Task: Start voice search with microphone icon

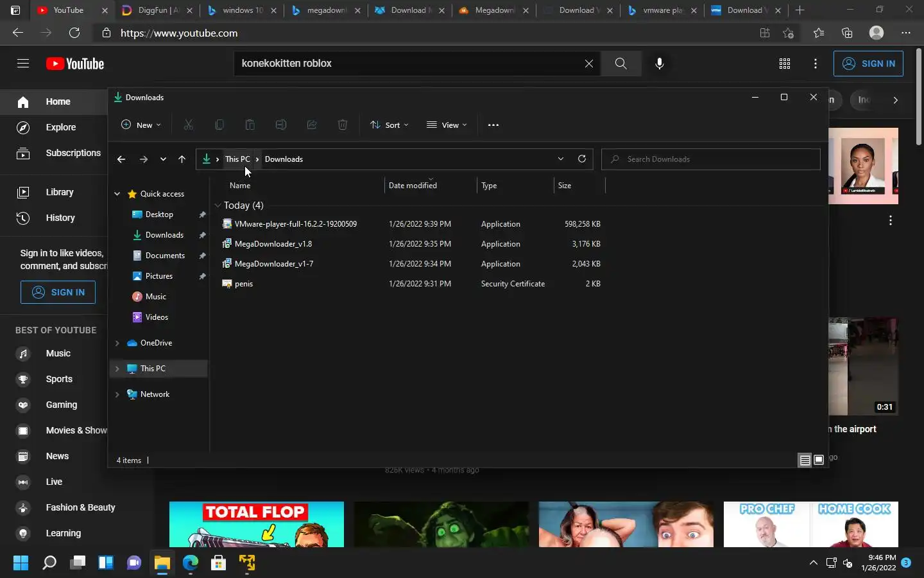Action: coord(659,64)
